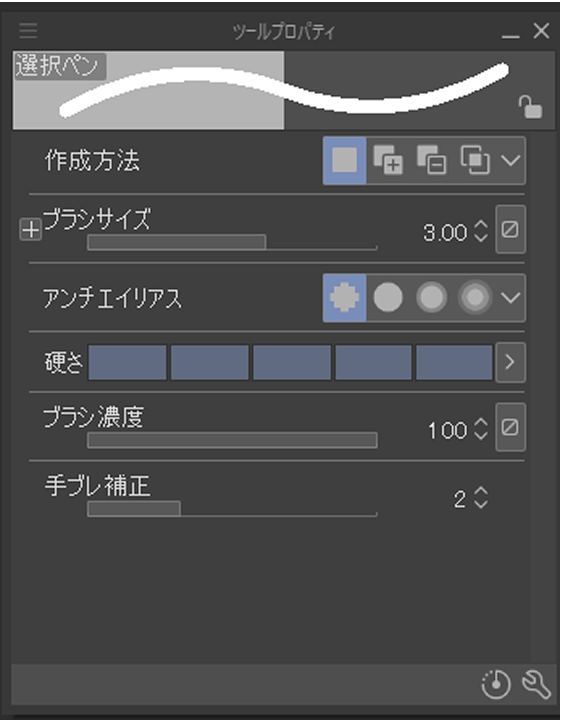
Task: Toggle the lock icon on the brush preview
Action: pyautogui.click(x=530, y=107)
